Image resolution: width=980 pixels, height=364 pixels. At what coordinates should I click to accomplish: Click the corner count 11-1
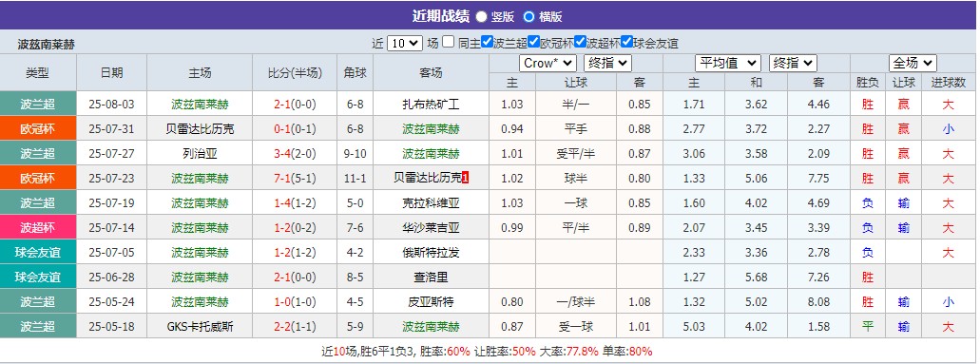[355, 179]
